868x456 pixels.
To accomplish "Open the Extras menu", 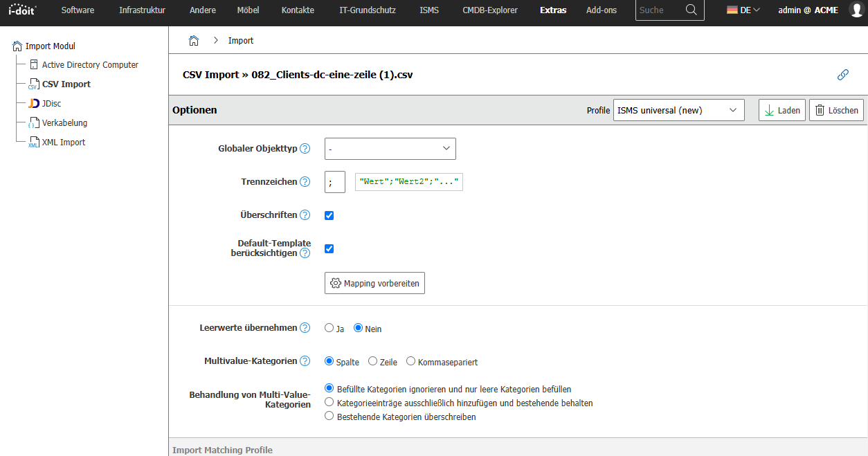I will [553, 10].
